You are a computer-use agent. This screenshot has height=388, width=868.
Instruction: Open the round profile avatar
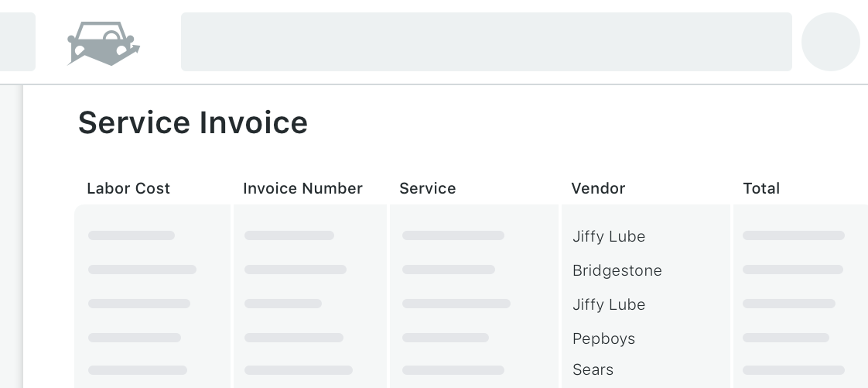830,42
